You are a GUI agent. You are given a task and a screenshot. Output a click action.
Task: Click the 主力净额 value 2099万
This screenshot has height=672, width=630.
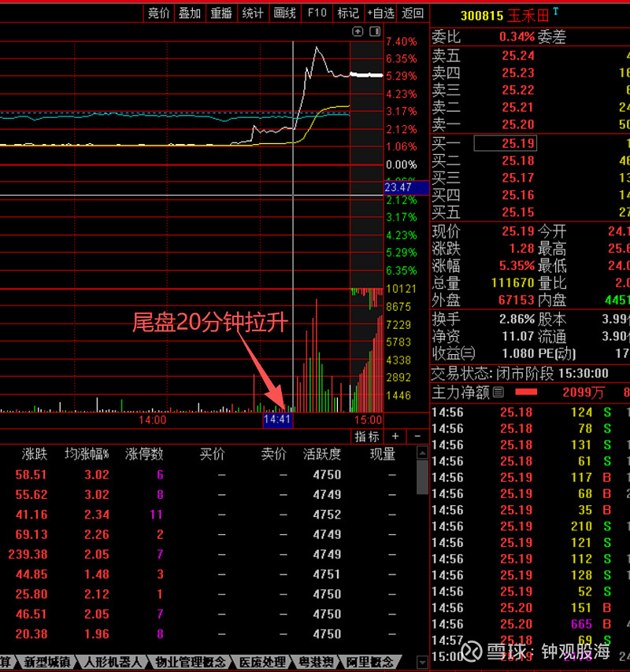584,392
